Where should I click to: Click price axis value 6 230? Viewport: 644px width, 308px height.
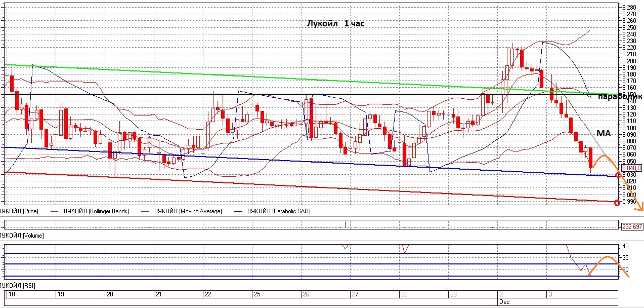(x=629, y=41)
